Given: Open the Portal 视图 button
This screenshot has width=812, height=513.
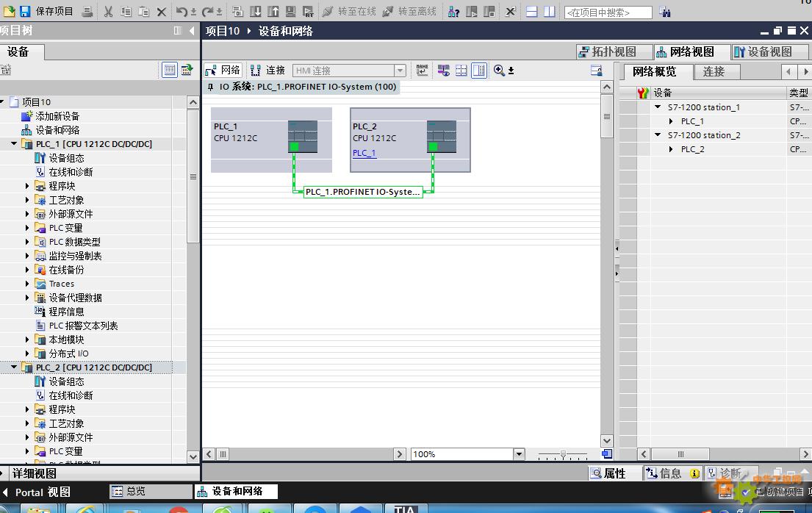Looking at the screenshot, I should coord(37,492).
